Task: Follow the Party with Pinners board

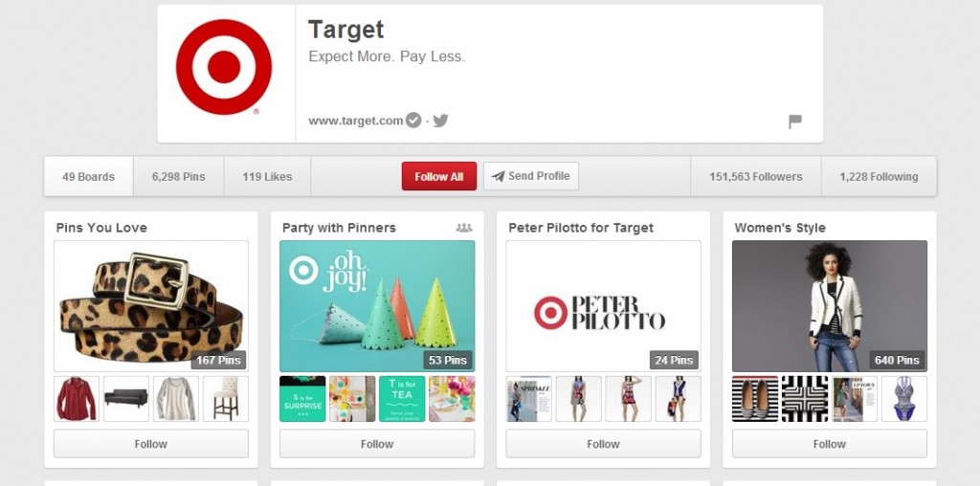Action: (x=377, y=444)
